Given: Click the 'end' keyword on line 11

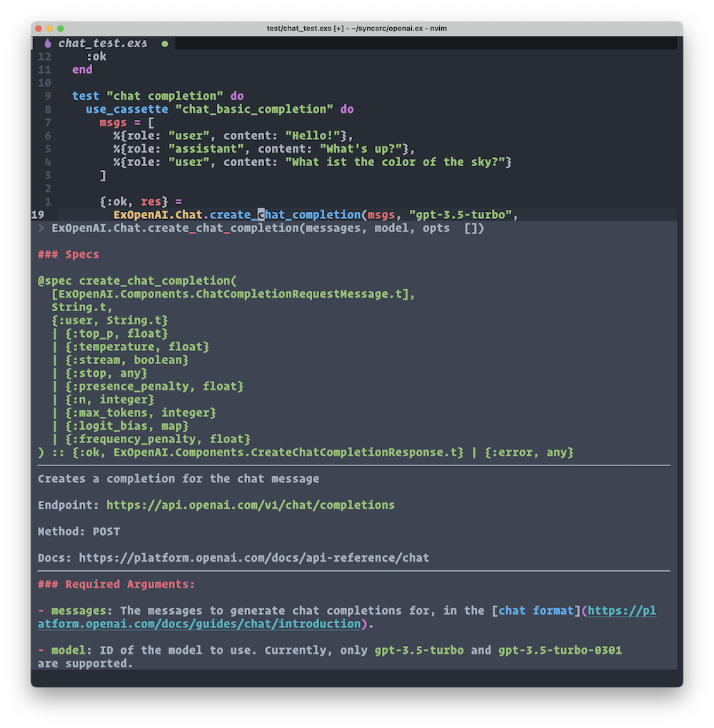Looking at the screenshot, I should [82, 70].
